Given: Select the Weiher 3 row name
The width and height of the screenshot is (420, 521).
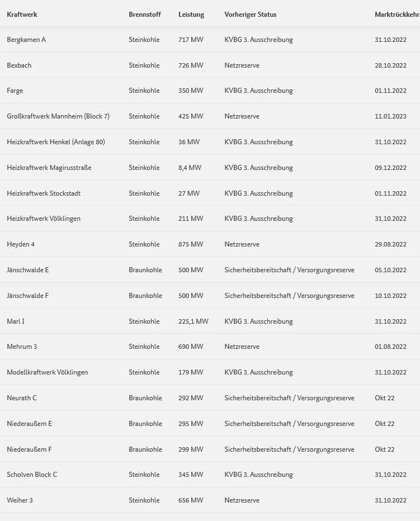Looking at the screenshot, I should tap(20, 500).
